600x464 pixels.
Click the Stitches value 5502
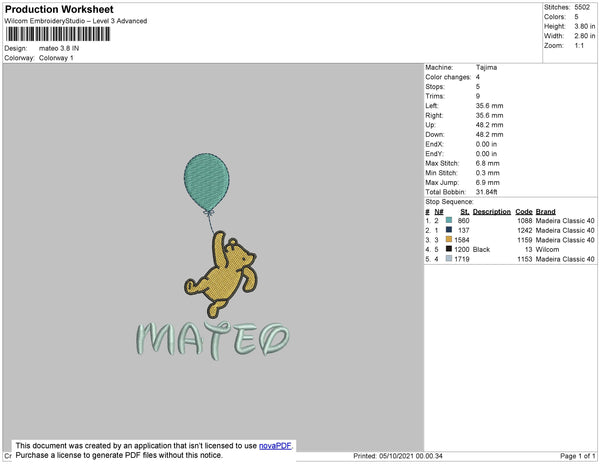tap(582, 7)
